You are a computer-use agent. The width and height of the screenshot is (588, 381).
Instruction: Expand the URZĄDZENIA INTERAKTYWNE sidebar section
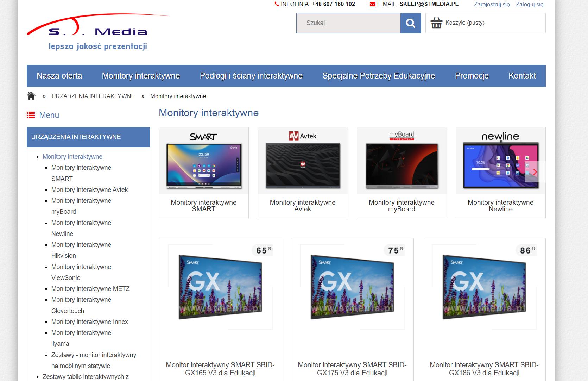pos(76,137)
